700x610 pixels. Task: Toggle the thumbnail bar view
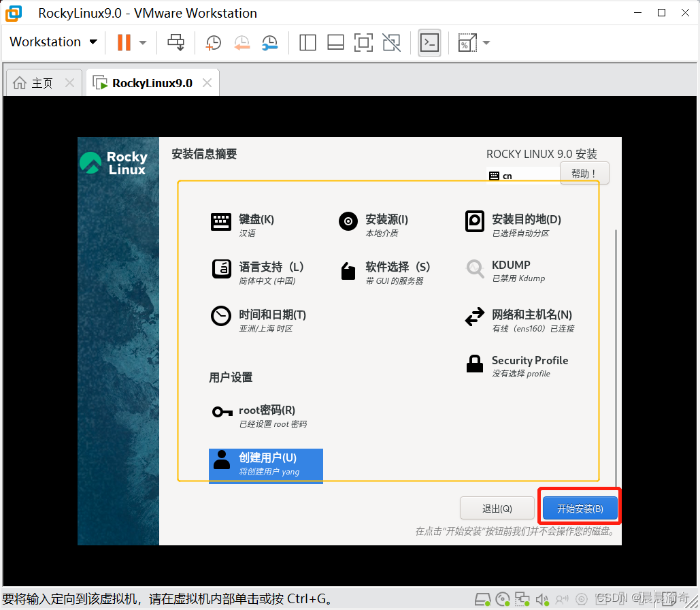pyautogui.click(x=335, y=43)
